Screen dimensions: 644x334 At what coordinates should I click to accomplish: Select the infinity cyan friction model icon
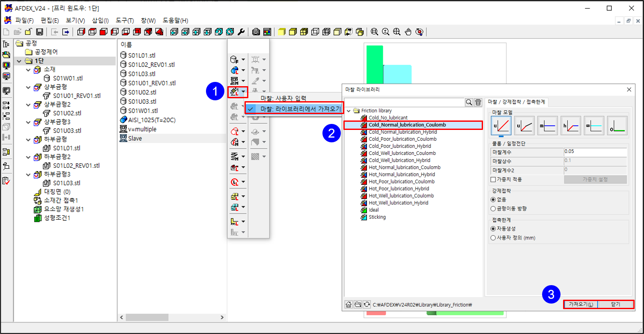594,126
